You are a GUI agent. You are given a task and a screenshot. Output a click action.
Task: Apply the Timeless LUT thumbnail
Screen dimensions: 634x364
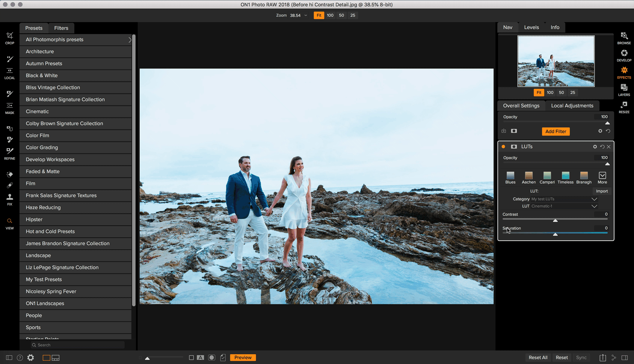click(x=565, y=178)
